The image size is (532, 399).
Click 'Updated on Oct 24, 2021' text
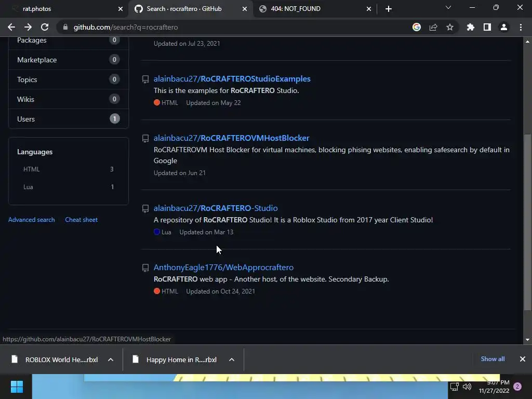[x=220, y=291]
